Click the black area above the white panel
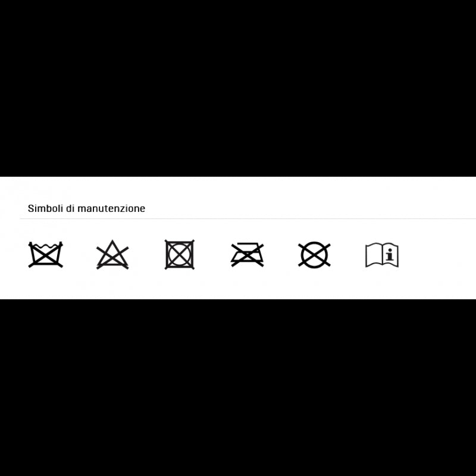The height and width of the screenshot is (476, 476). click(x=238, y=88)
